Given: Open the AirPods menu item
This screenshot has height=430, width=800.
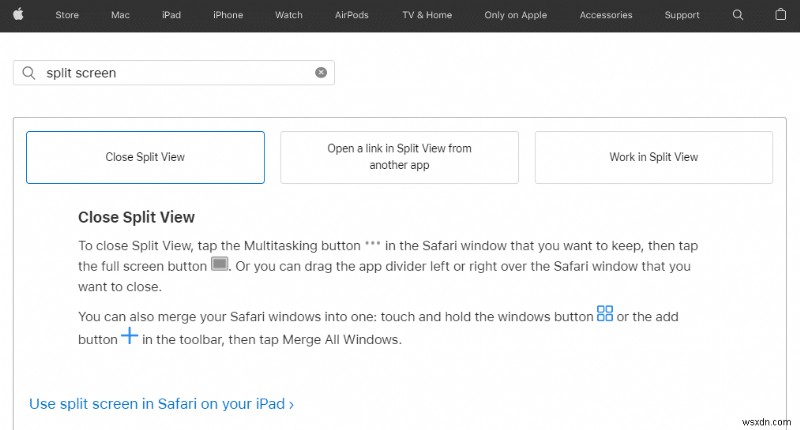Looking at the screenshot, I should click(352, 15).
